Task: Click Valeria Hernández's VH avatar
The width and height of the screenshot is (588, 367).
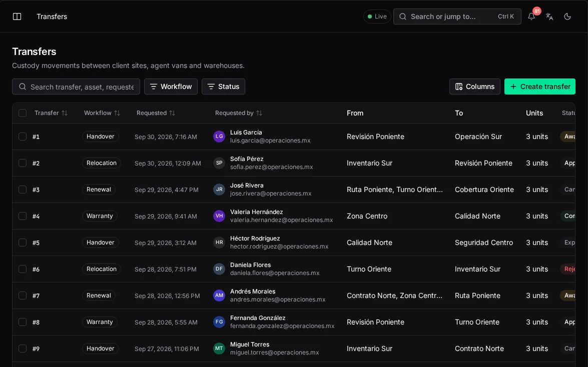Action: coord(219,216)
